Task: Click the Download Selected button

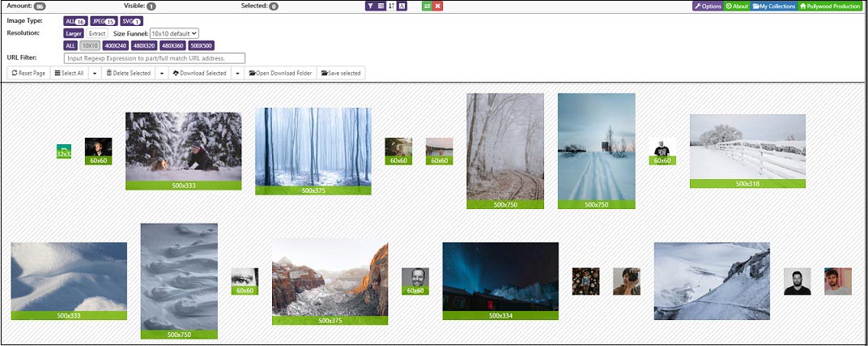Action: [x=199, y=73]
